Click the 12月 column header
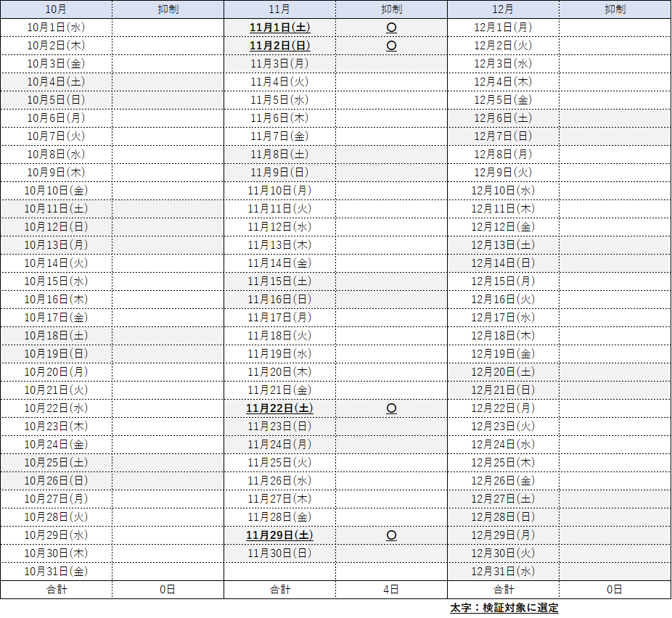 pos(503,9)
